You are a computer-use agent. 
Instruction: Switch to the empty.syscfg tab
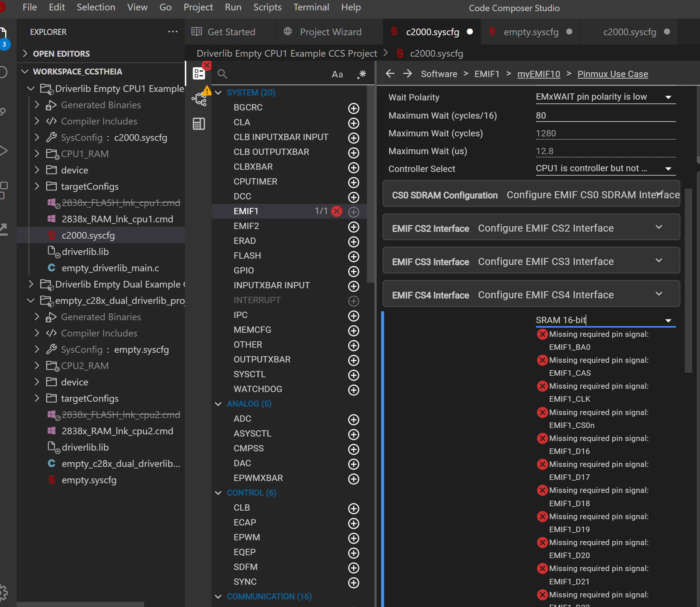(530, 32)
